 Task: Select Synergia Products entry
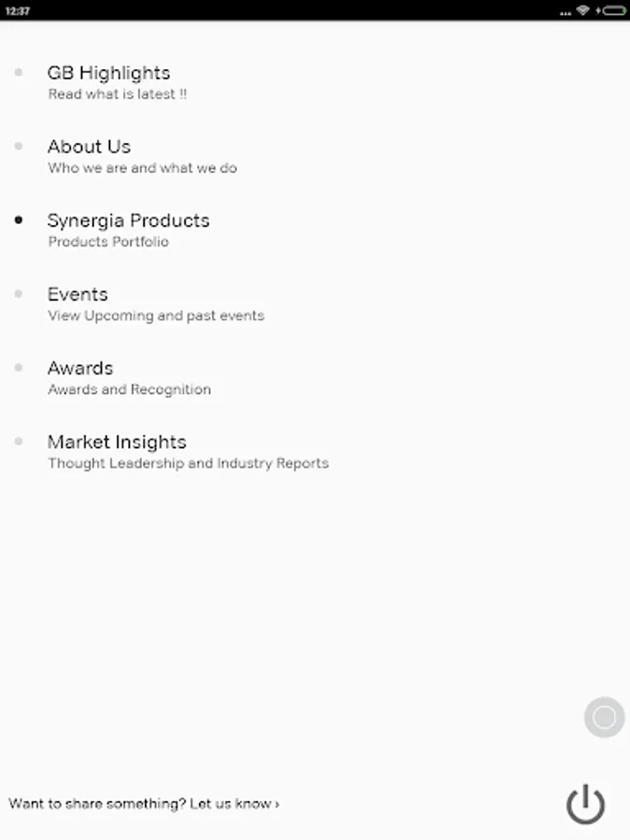(128, 220)
